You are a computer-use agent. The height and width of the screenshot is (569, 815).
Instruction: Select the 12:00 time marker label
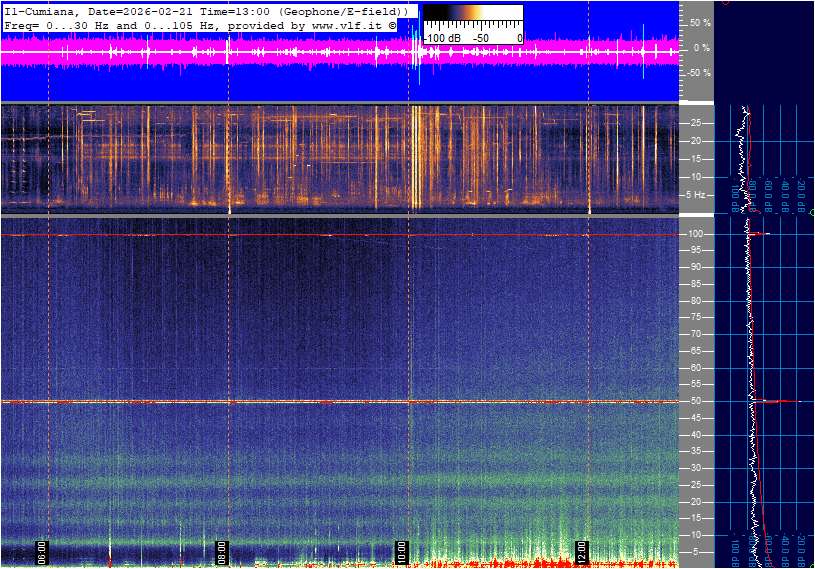tap(582, 552)
